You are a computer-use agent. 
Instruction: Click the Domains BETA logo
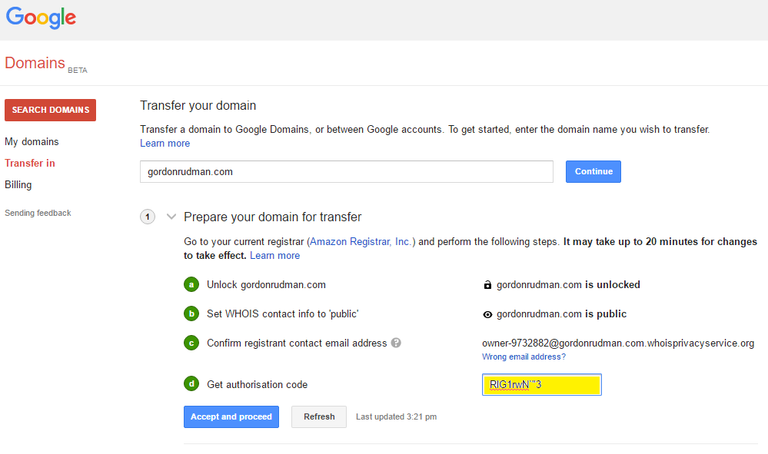point(46,64)
